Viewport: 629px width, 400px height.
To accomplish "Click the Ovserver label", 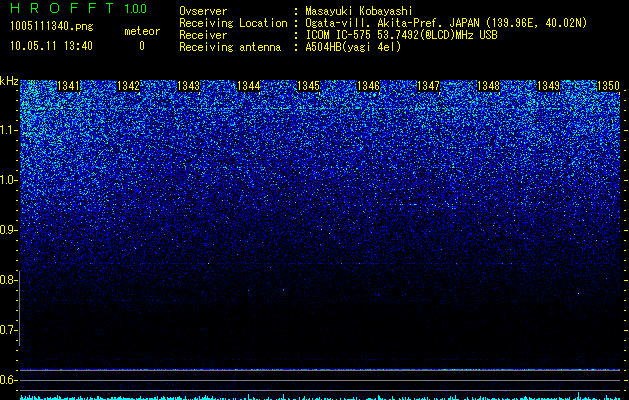I will click(203, 11).
